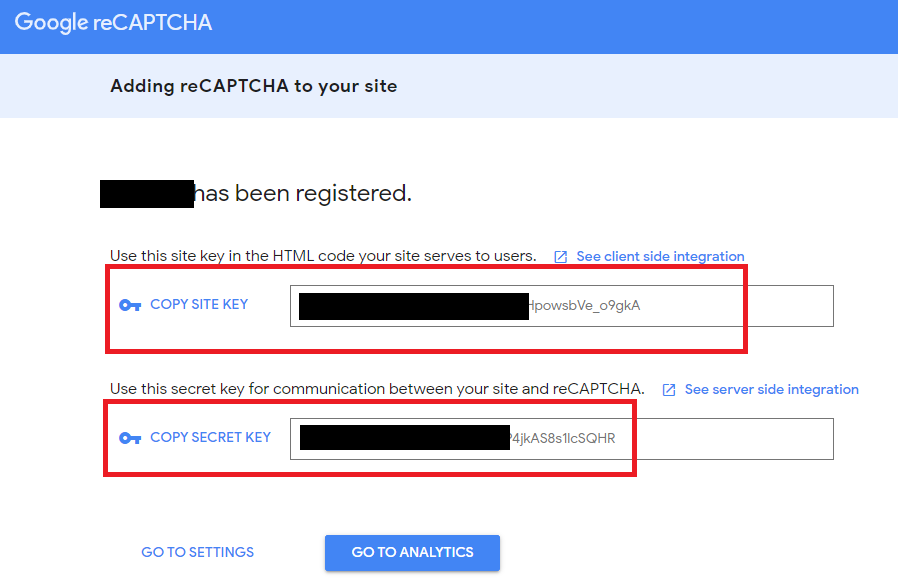The width and height of the screenshot is (898, 588).
Task: Click the key icon beside COPY SITE KEY
Action: click(130, 305)
